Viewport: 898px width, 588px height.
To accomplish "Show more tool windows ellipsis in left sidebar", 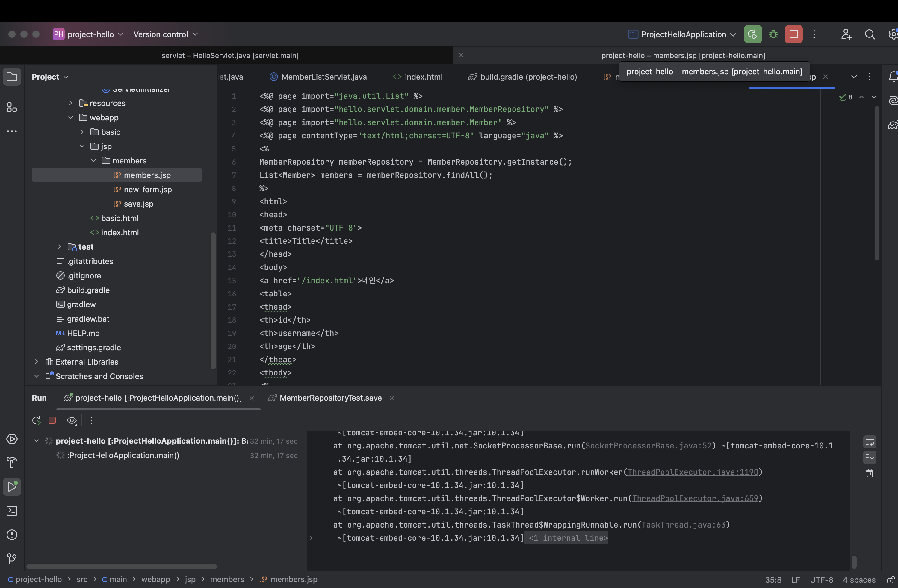I will (x=12, y=131).
